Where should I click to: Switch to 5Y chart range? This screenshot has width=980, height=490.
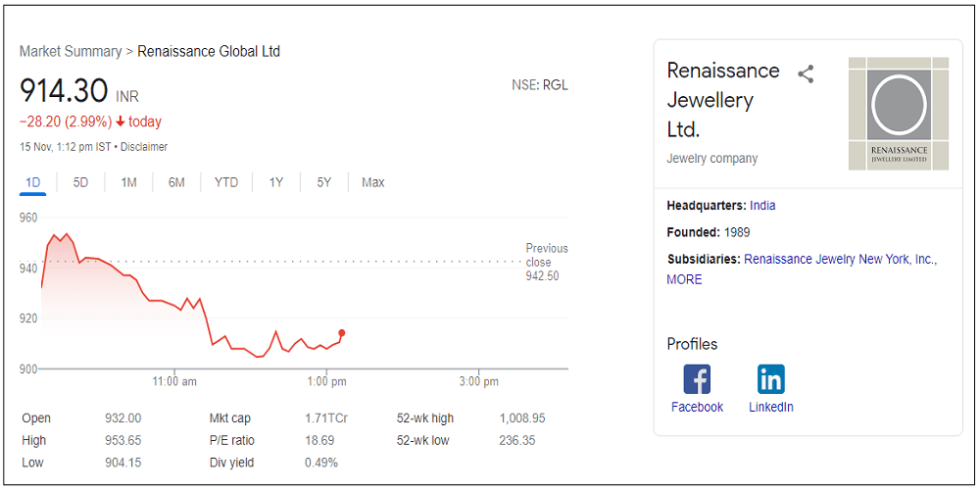pos(324,182)
